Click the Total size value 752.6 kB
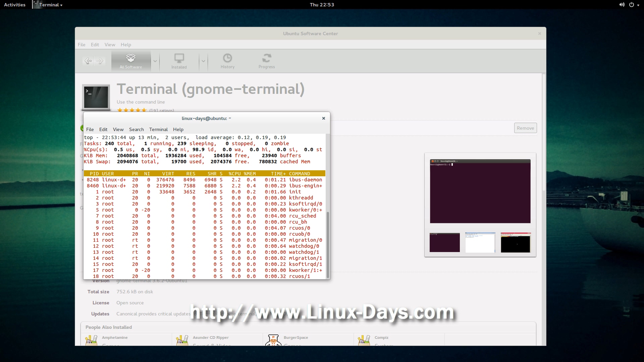The height and width of the screenshot is (362, 644). coord(135,292)
